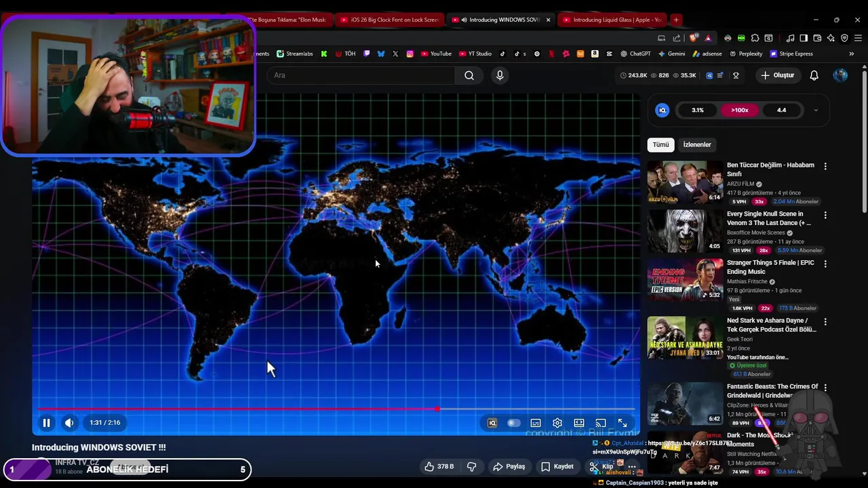Select the Tümü filter chip

[660, 144]
